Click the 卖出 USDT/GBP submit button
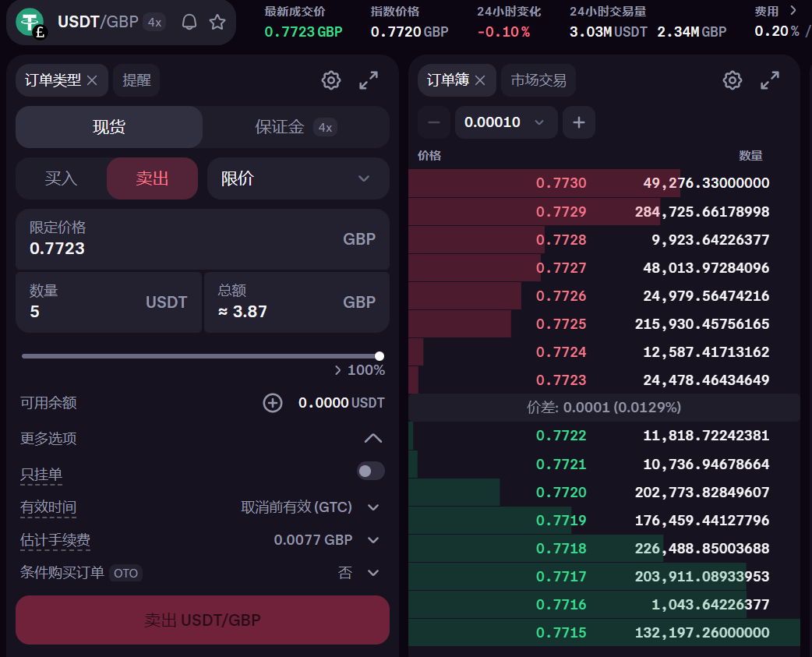 (x=203, y=620)
